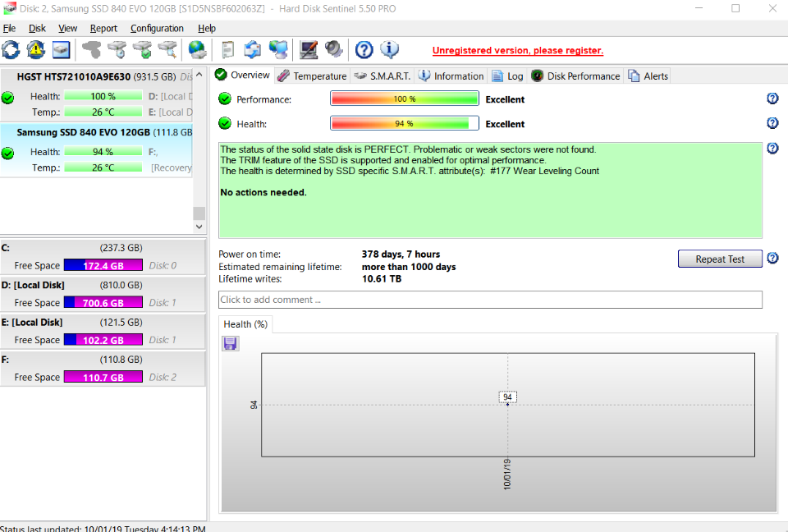Click the globe with computer network icon

278,50
